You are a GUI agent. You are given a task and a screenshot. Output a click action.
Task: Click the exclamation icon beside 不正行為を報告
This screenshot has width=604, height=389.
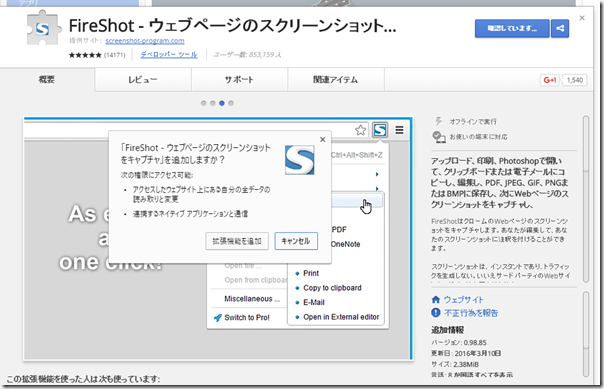point(436,312)
